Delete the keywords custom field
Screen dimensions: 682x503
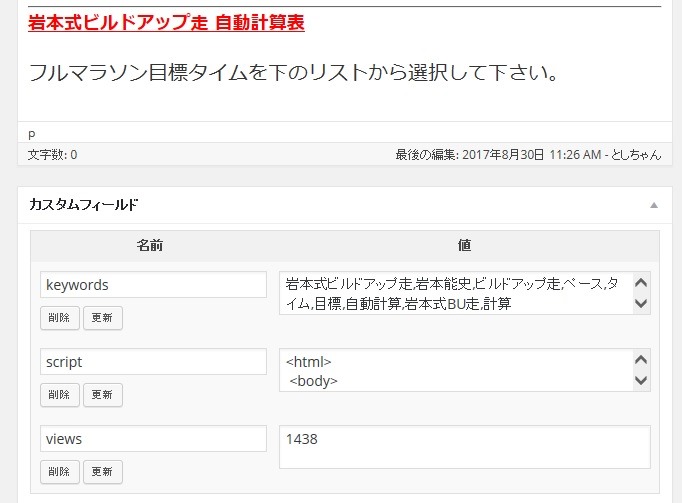[60, 318]
